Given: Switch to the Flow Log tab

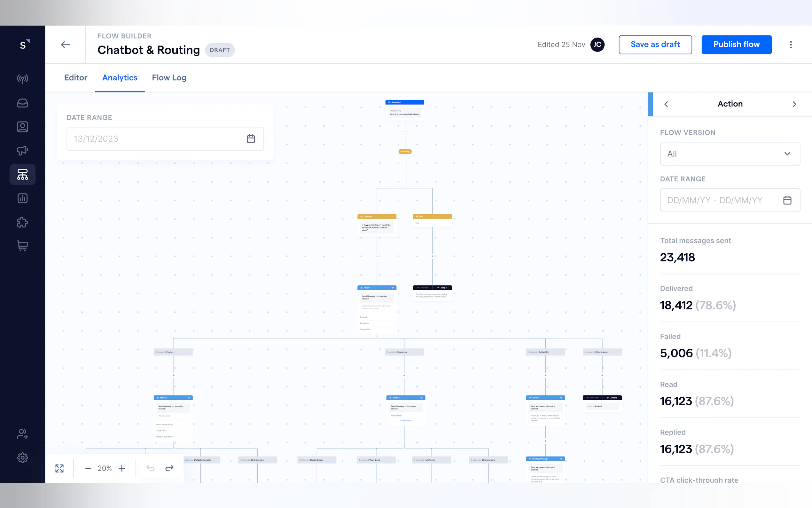Looking at the screenshot, I should coord(169,78).
